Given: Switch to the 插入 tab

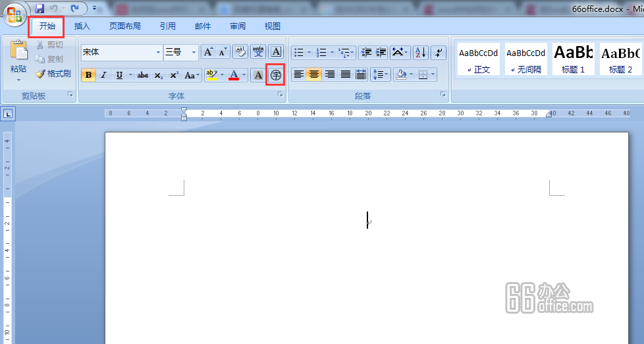Looking at the screenshot, I should click(82, 26).
